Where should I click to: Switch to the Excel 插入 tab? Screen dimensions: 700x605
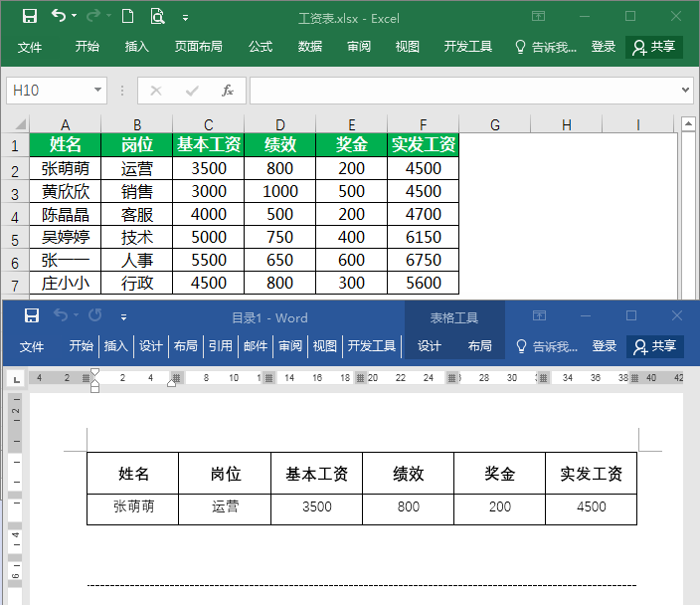(136, 47)
